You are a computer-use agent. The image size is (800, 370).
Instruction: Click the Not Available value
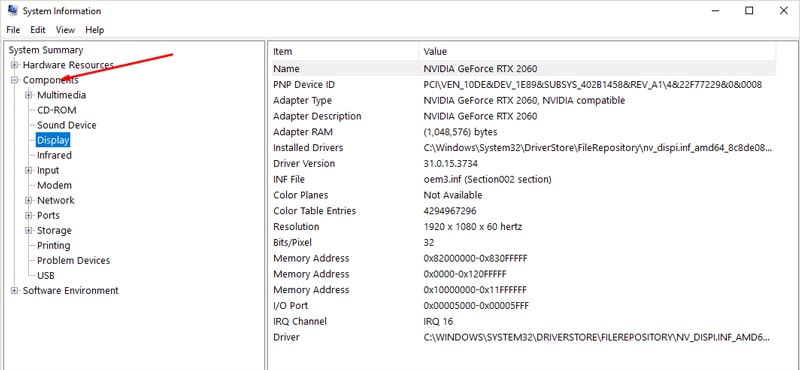(x=453, y=195)
